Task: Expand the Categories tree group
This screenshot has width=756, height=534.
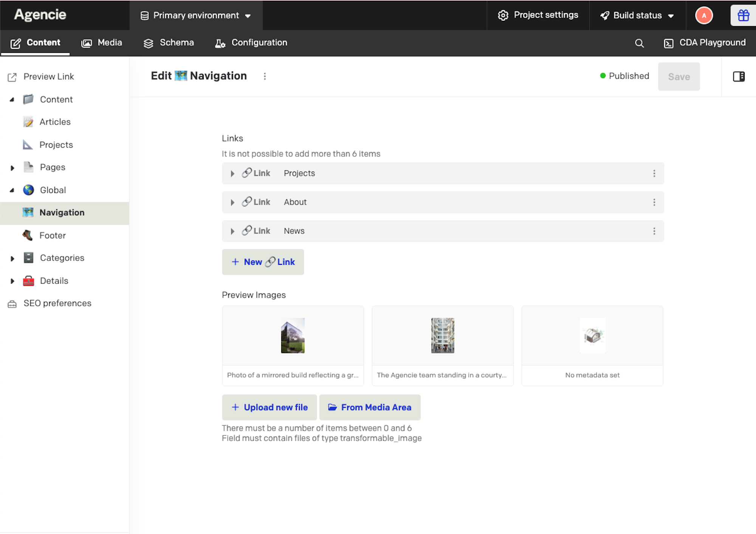Action: (12, 258)
